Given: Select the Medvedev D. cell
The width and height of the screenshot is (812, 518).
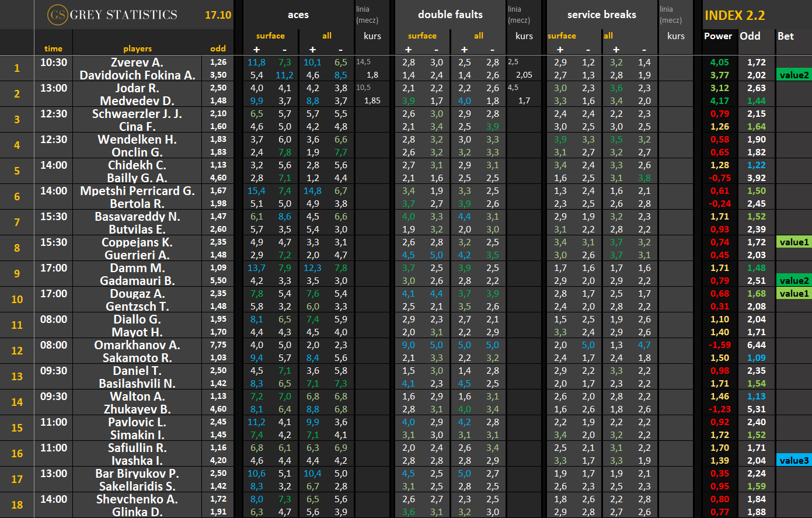Looking at the screenshot, I should point(137,101).
